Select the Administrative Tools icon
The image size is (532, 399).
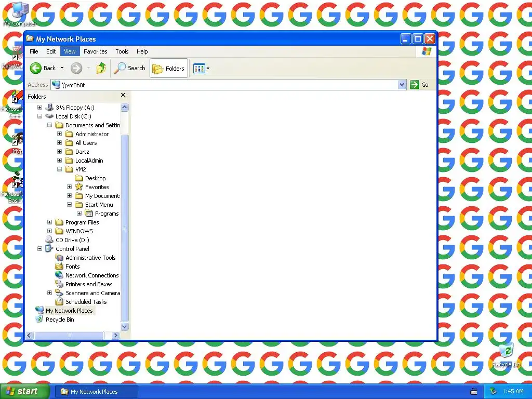click(x=59, y=258)
